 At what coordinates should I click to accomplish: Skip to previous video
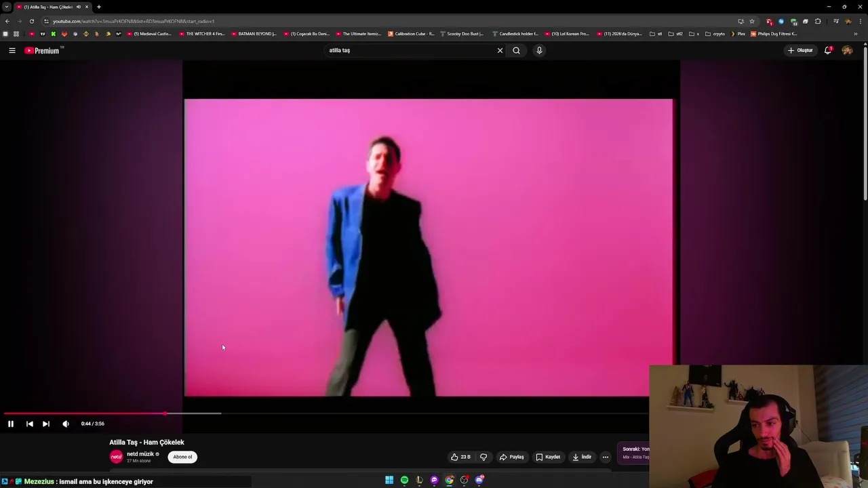(30, 424)
